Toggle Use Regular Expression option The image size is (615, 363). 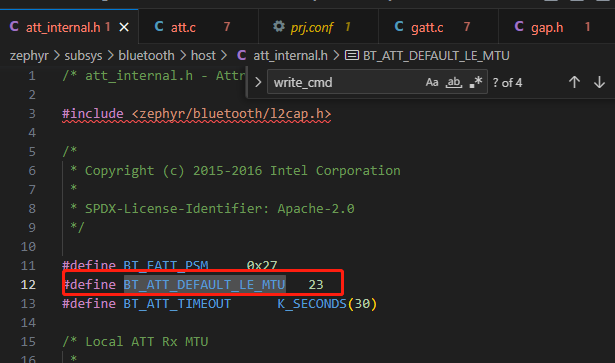[x=475, y=82]
